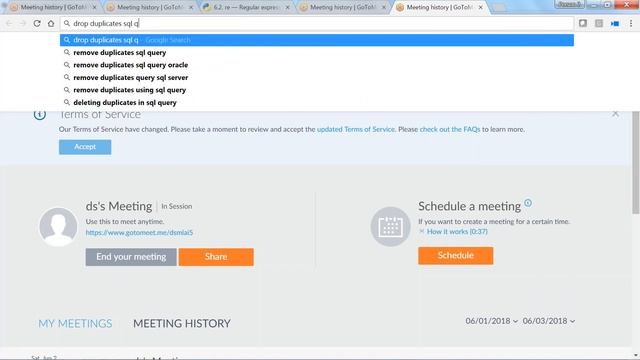Click the first extension icon beside address bar
The width and height of the screenshot is (640, 360).
point(583,23)
